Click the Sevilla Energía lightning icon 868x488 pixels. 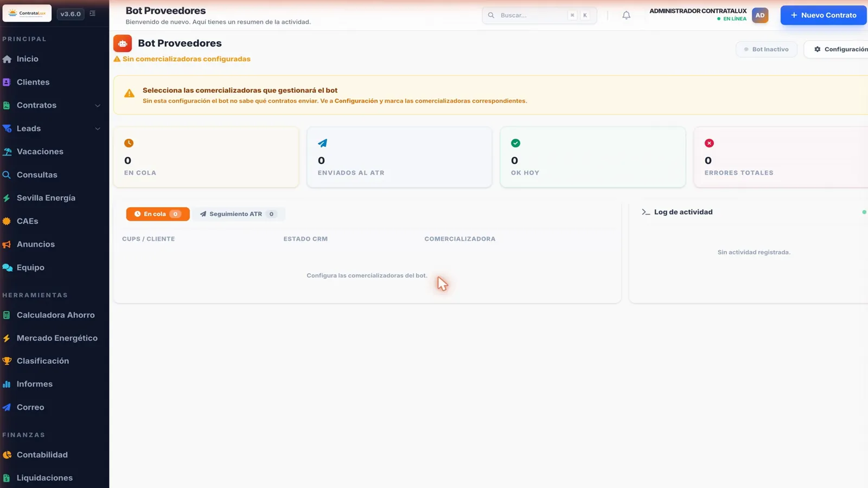tap(7, 198)
